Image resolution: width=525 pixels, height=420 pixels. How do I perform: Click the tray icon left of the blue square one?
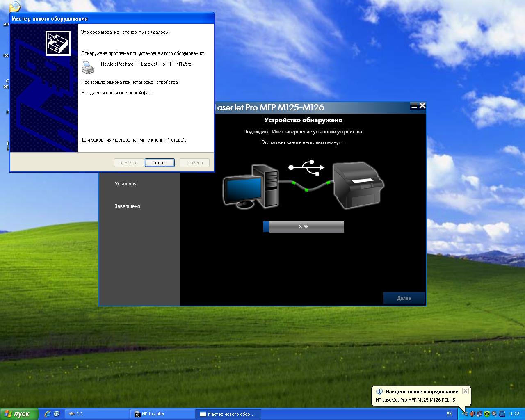pyautogui.click(x=494, y=414)
